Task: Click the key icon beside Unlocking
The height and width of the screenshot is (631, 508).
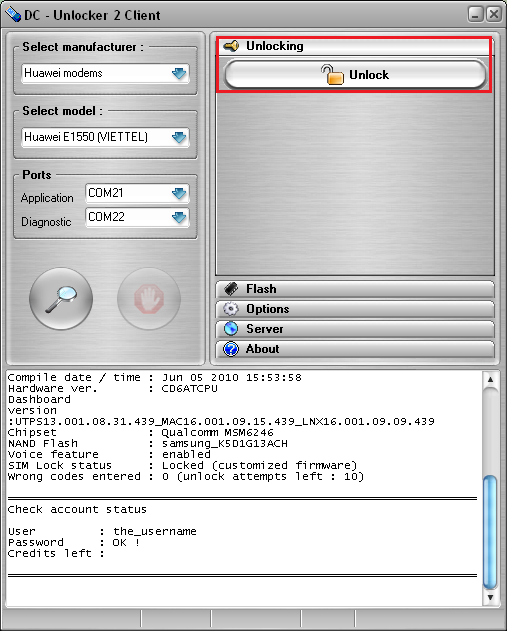Action: pos(231,46)
